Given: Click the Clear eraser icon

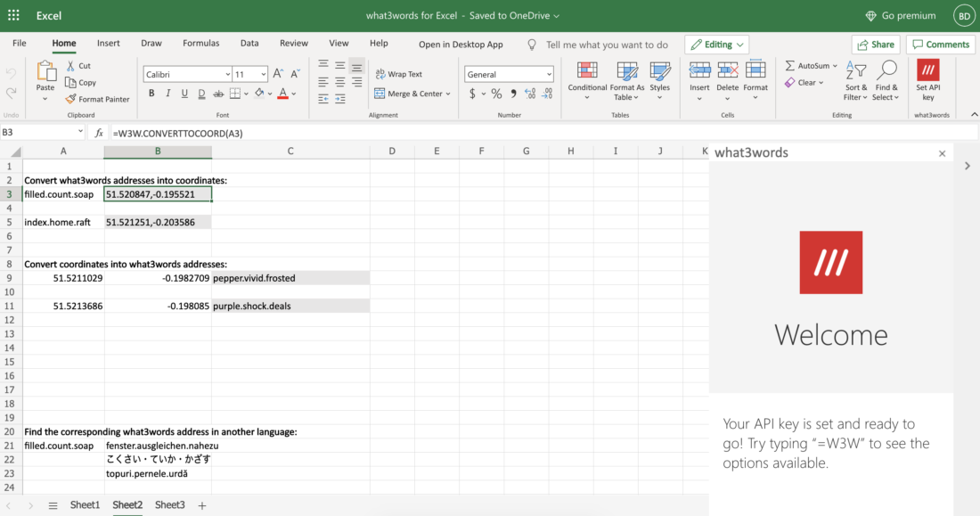Looking at the screenshot, I should coord(790,83).
